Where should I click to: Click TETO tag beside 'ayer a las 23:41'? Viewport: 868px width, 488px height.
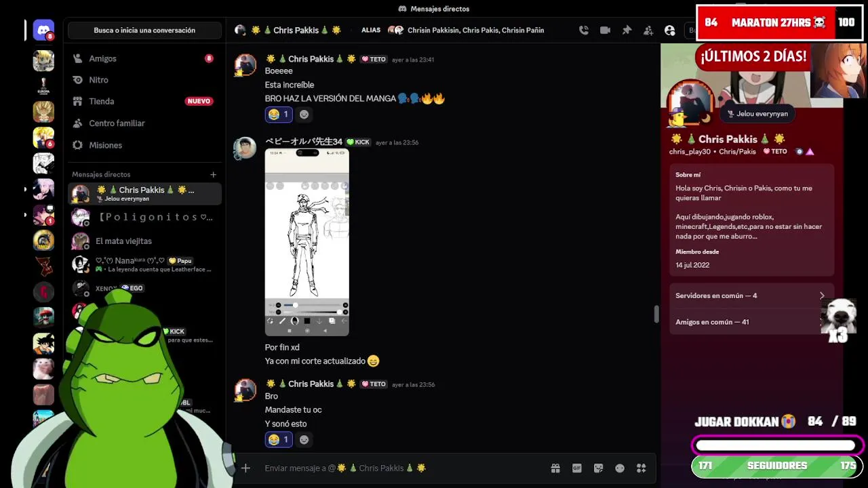coord(374,59)
